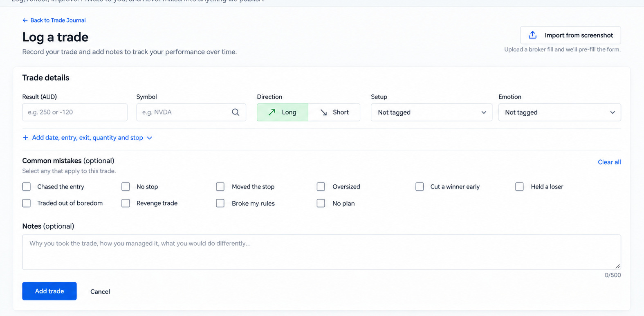Submit with Add trade button

[49, 291]
